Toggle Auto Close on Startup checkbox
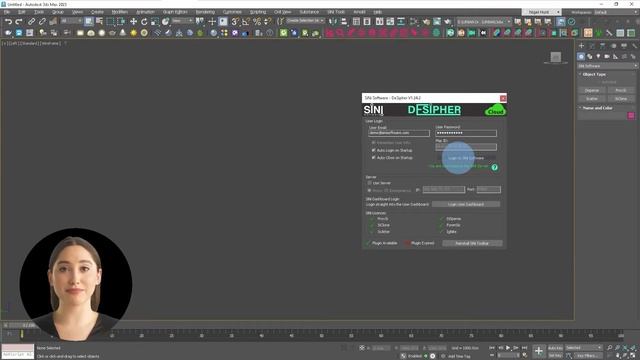Viewport: 640px width, 360px height. coord(373,158)
